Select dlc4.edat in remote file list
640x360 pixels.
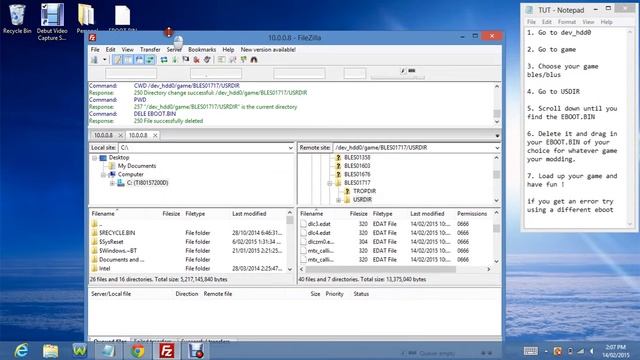point(319,233)
